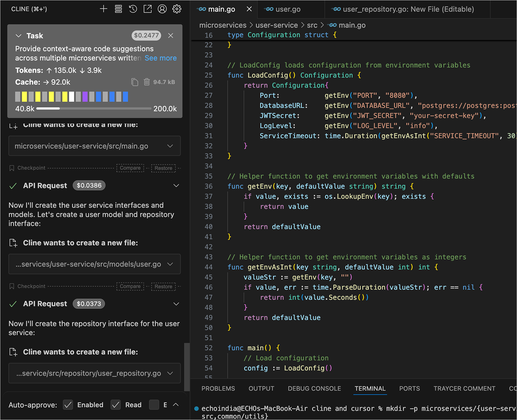Viewport: 517px width, 420px height.
Task: View Cline task history
Action: point(133,9)
